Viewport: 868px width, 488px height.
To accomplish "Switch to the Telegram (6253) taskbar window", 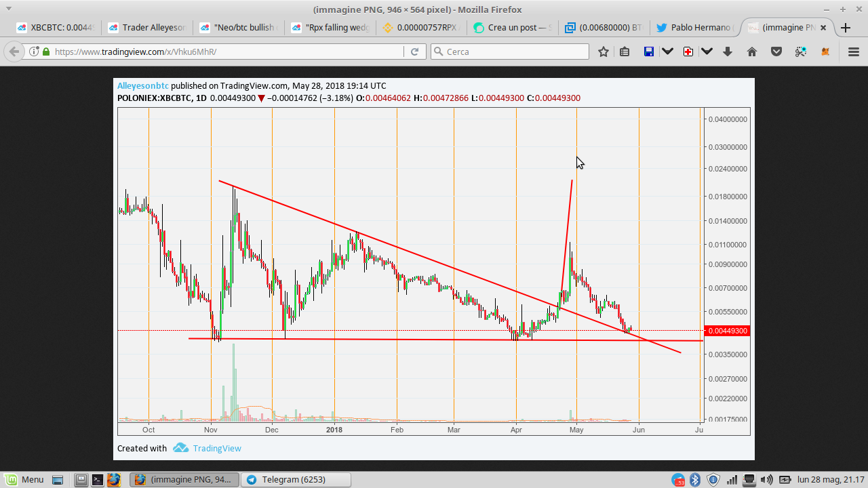I will (296, 480).
